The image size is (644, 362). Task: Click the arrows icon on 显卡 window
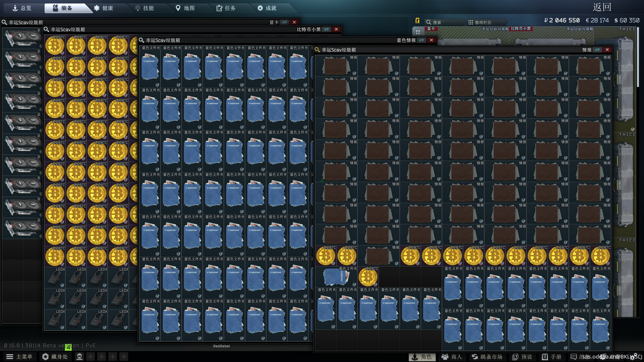point(284,22)
